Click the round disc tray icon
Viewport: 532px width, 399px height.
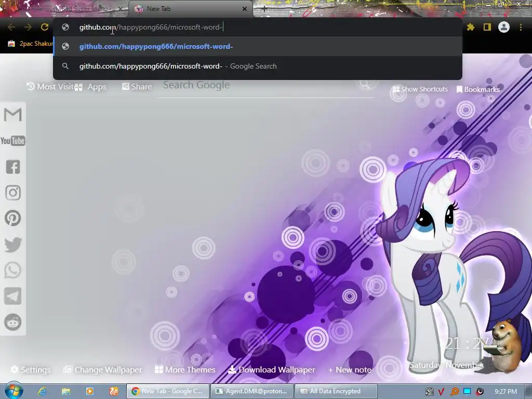coord(480,392)
